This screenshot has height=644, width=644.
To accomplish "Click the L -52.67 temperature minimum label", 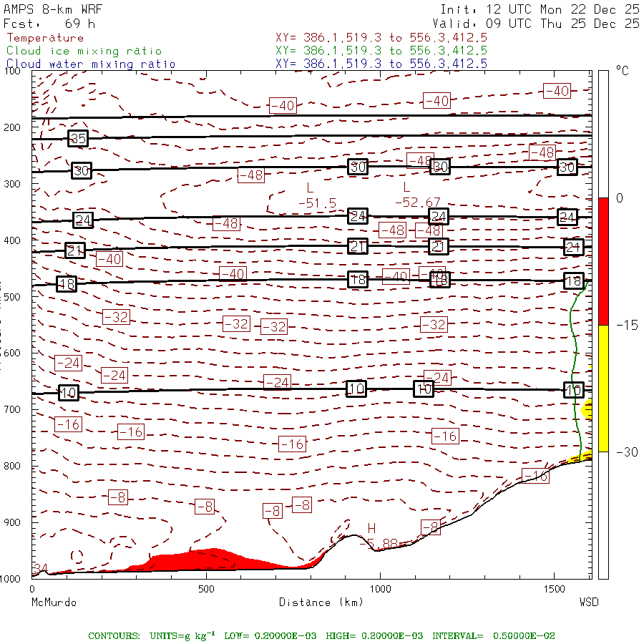I will 417,195.
